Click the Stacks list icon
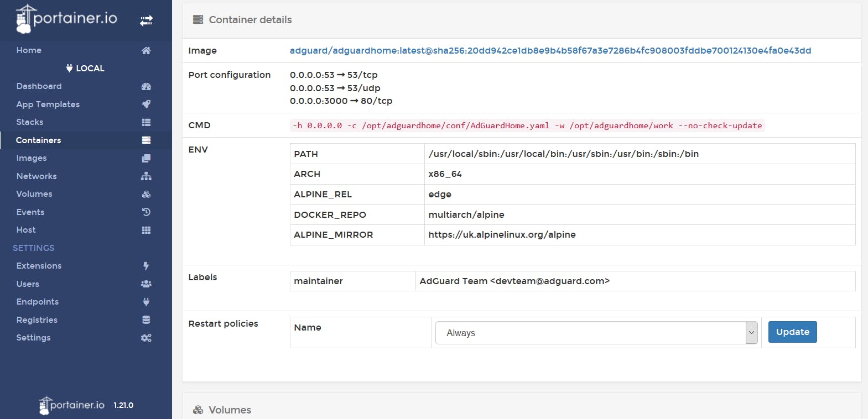 (146, 122)
